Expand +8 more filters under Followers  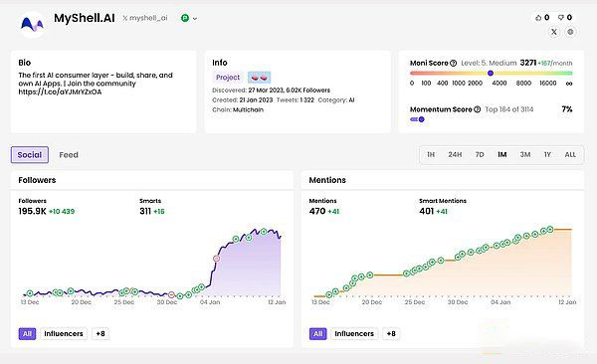click(x=100, y=334)
